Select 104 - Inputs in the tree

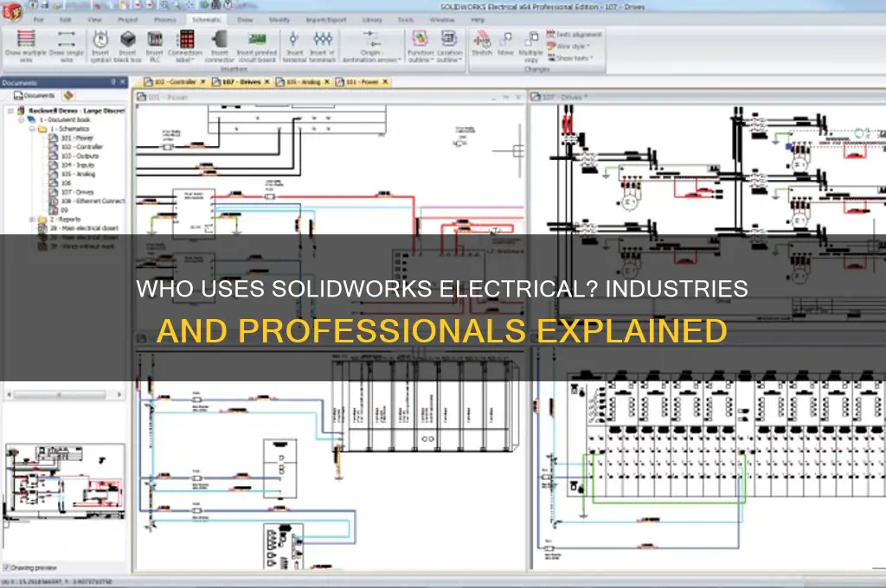pos(77,165)
